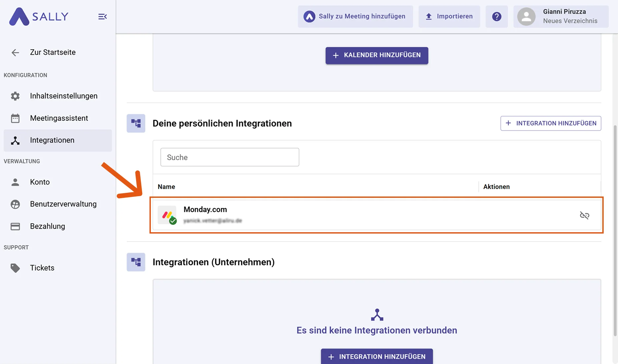This screenshot has height=364, width=618.
Task: Focus the Suche input field
Action: [230, 157]
